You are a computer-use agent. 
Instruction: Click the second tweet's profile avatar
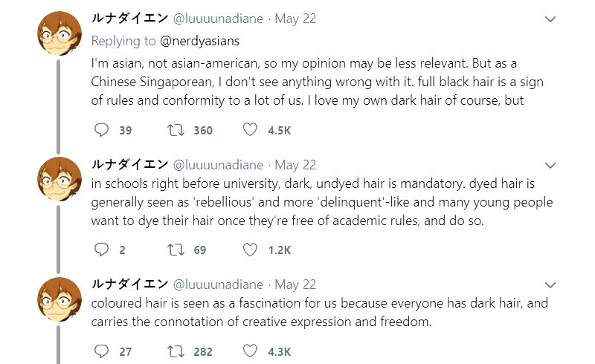59,179
